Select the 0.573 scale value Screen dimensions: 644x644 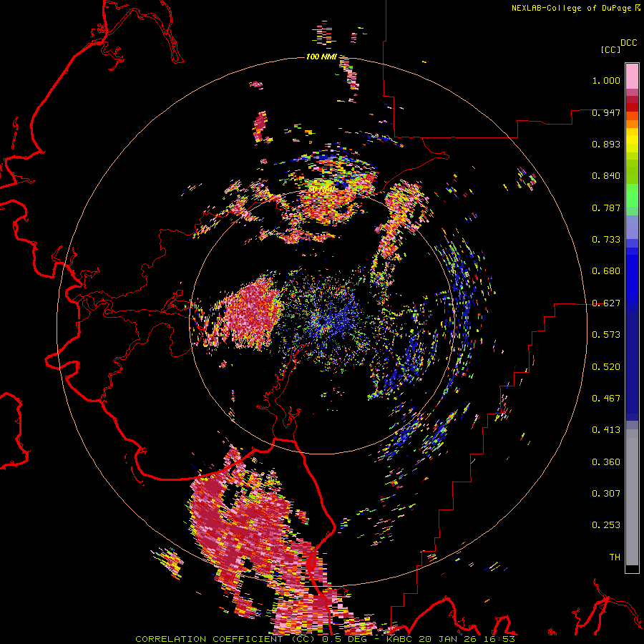pos(606,335)
